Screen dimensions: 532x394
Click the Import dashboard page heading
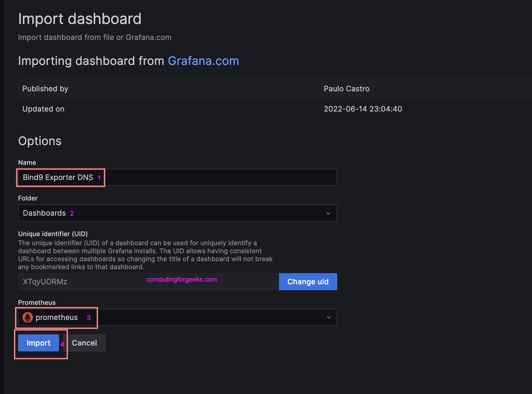(80, 19)
